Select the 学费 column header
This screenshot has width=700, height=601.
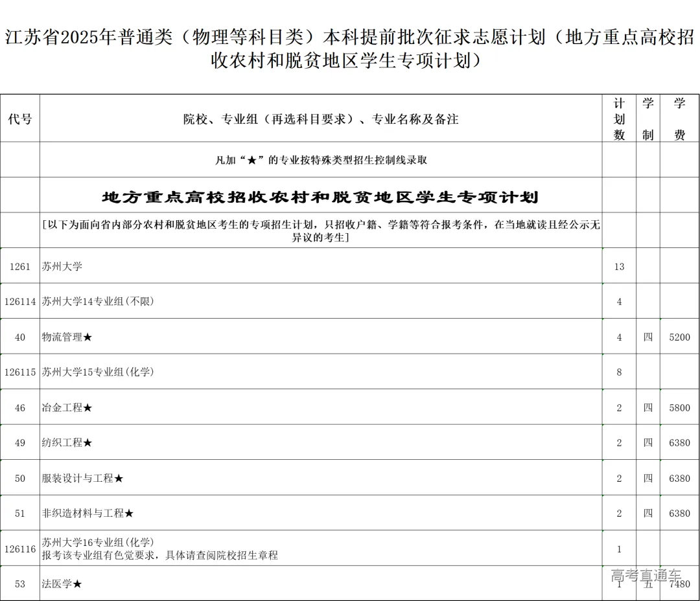click(x=679, y=119)
